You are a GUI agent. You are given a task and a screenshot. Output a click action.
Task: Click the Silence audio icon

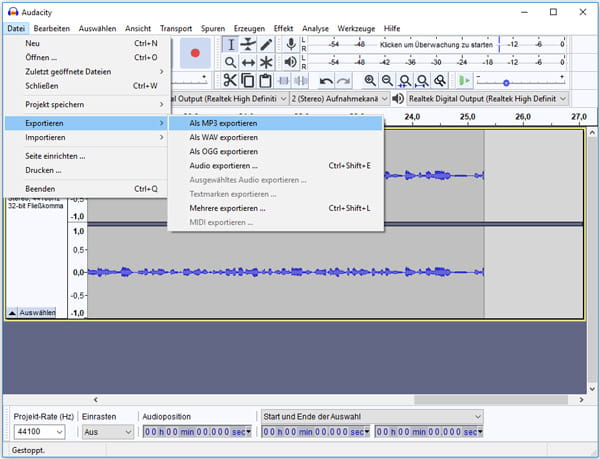click(x=300, y=81)
